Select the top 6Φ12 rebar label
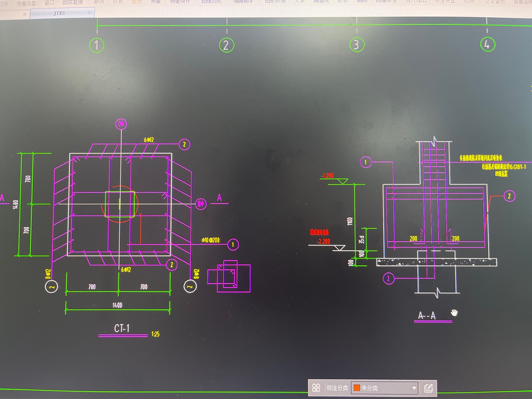This screenshot has width=532, height=399. tap(149, 140)
